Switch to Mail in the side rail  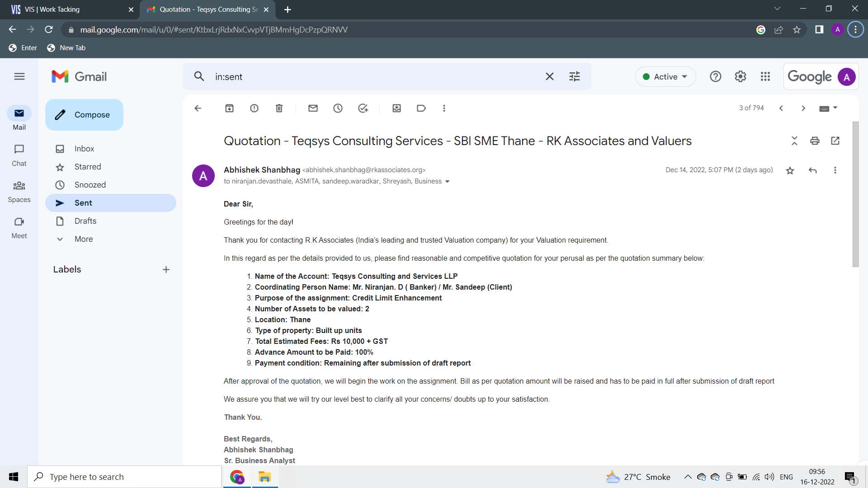click(19, 118)
